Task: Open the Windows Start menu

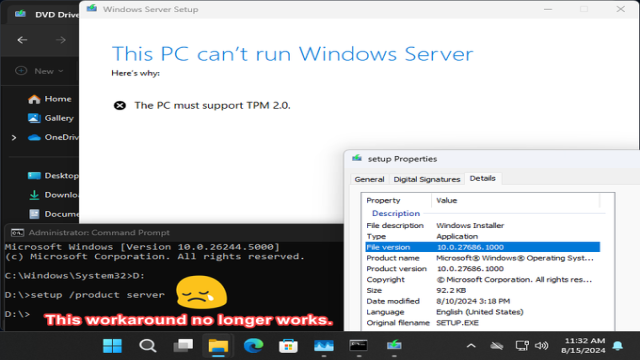Action: pyautogui.click(x=112, y=346)
